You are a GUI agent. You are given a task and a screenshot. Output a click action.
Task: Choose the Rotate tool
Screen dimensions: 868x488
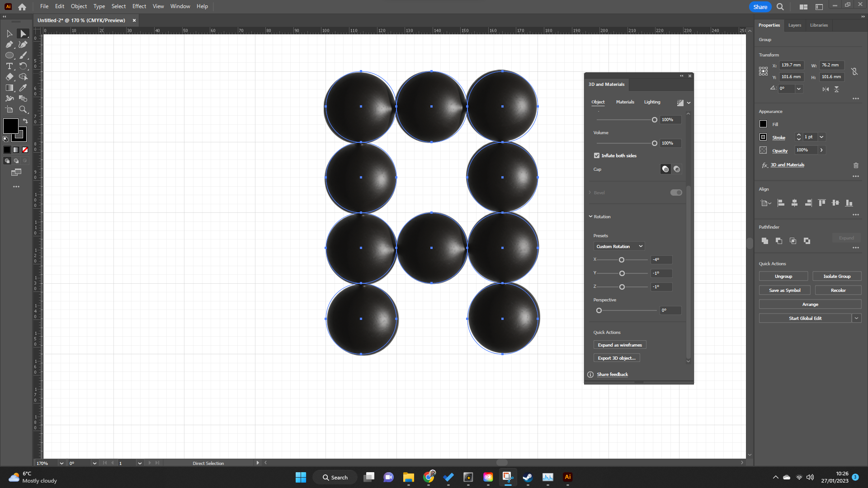(x=23, y=66)
